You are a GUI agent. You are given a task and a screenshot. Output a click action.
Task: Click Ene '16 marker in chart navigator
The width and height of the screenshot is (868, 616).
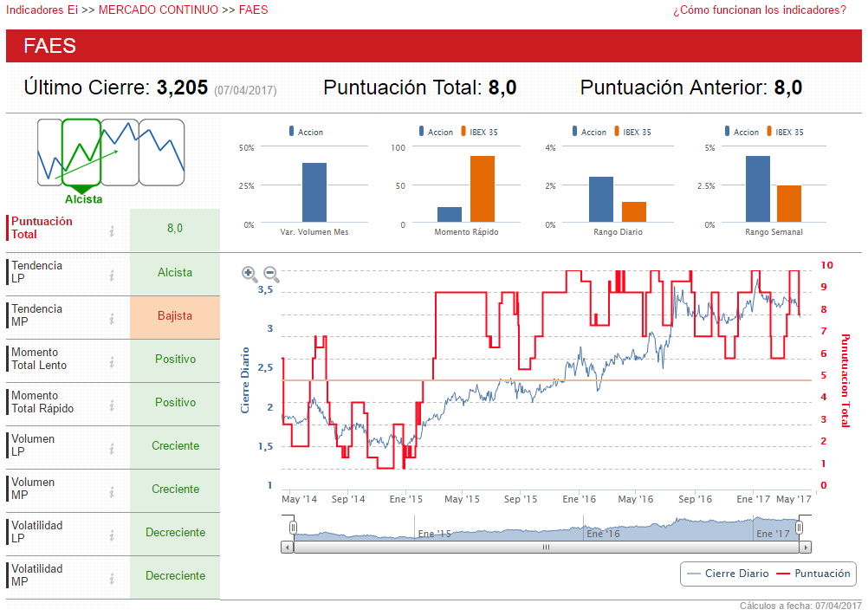tap(603, 534)
